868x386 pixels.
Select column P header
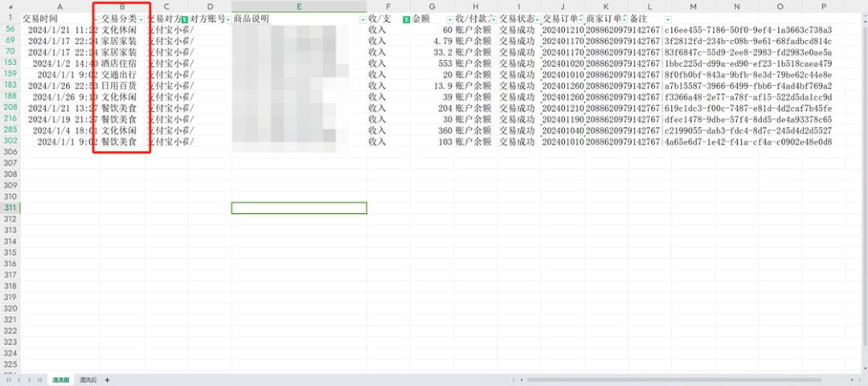pos(824,6)
